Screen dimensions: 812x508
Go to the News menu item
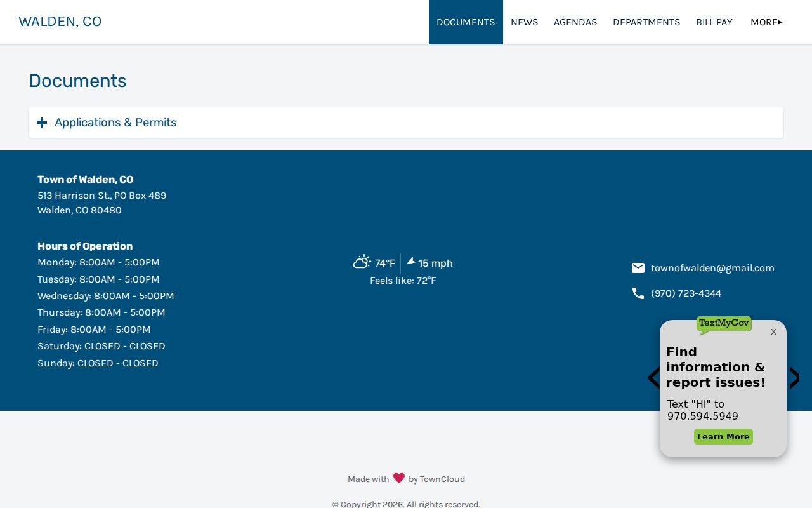[x=524, y=22]
